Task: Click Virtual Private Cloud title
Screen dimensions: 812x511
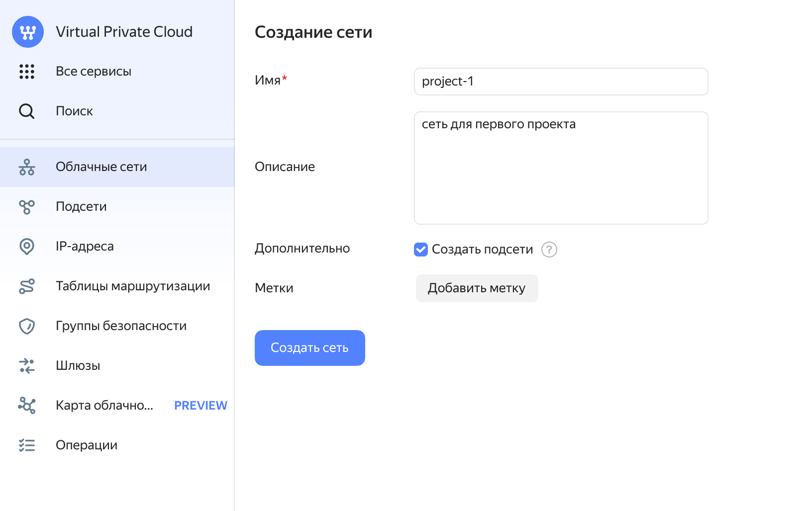Action: coord(124,32)
